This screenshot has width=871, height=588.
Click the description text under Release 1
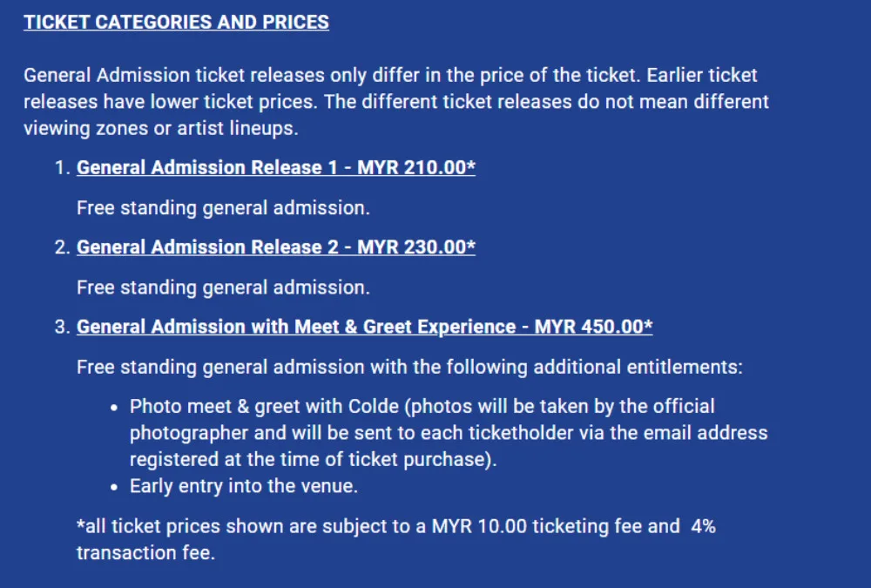tap(223, 208)
